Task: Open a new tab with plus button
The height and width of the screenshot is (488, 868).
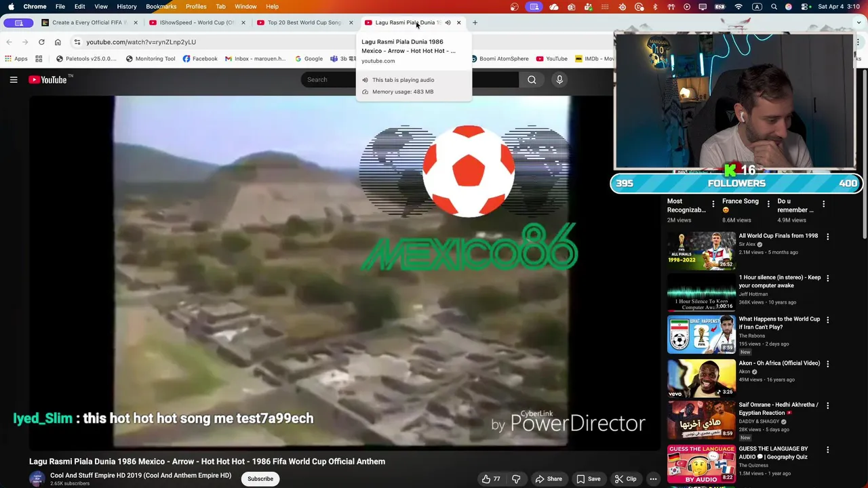Action: (x=475, y=22)
